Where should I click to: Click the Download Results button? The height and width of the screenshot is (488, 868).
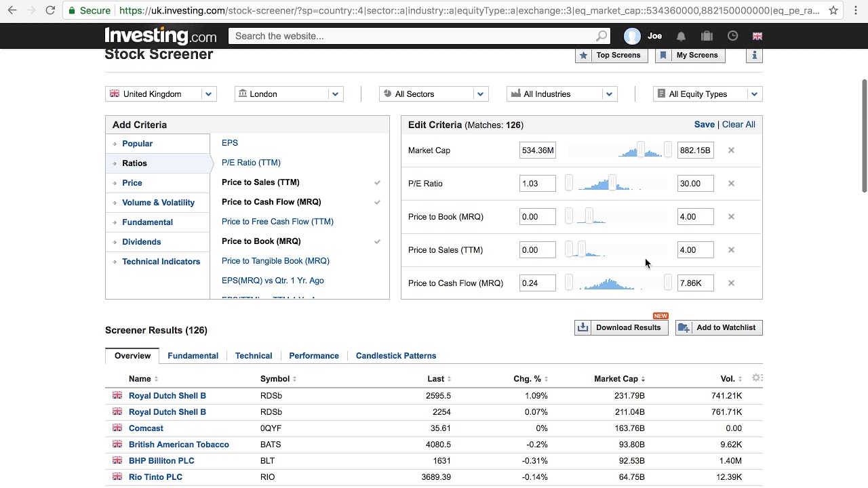click(x=621, y=327)
